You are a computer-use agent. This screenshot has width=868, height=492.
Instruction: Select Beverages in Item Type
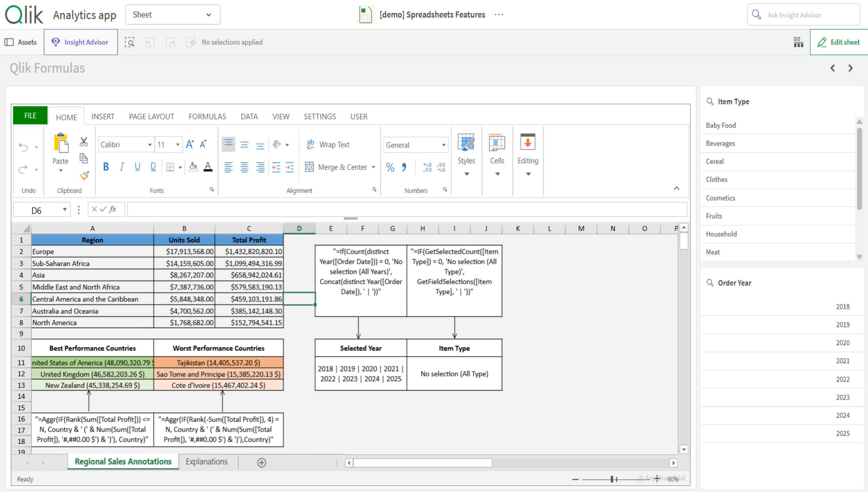tap(778, 143)
